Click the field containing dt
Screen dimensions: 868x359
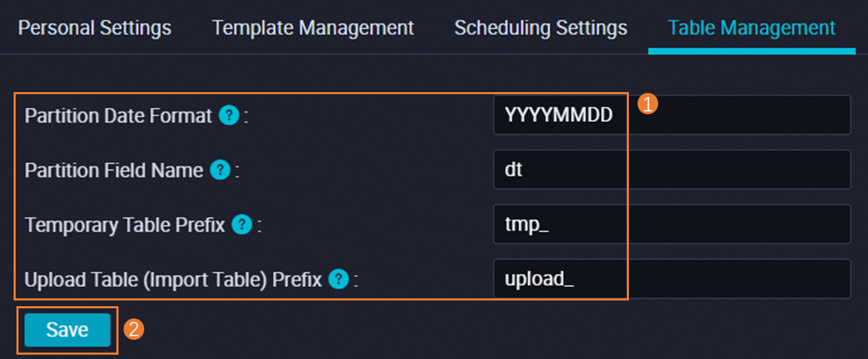671,170
